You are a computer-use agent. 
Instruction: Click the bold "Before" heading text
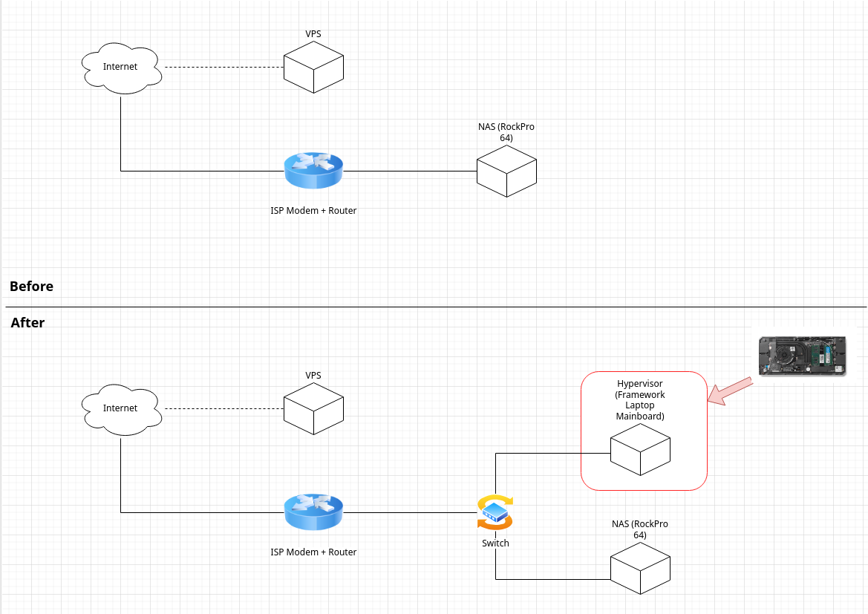pos(32,287)
